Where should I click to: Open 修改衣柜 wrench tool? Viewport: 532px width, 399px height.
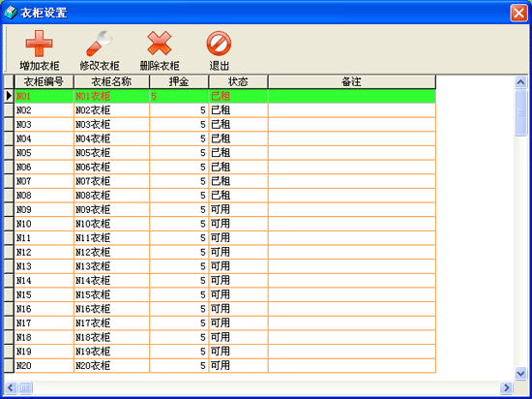[99, 44]
